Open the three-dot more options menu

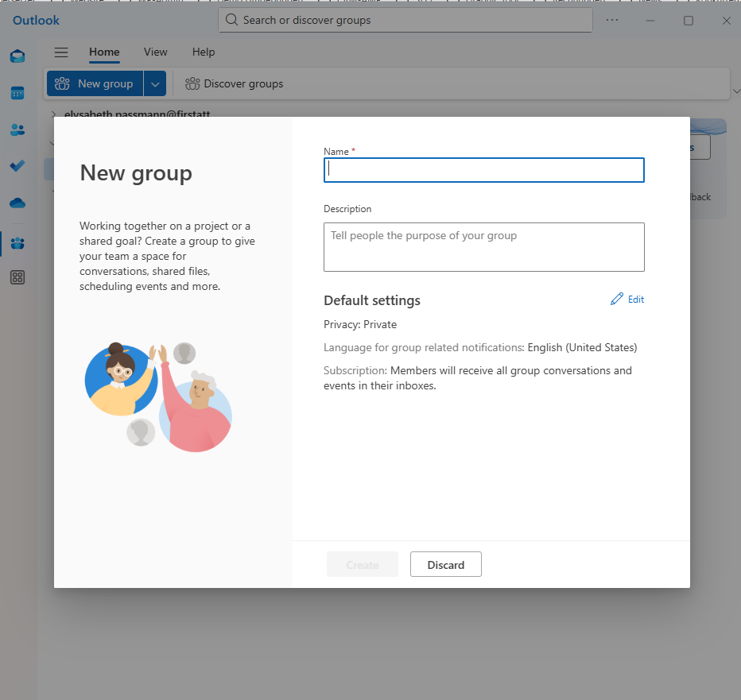[611, 21]
